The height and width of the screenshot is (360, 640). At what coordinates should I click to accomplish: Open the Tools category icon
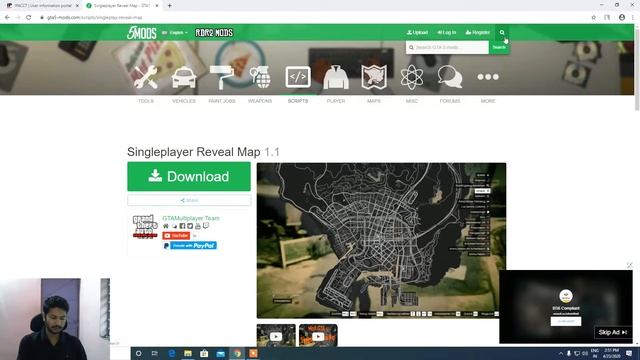tap(146, 77)
